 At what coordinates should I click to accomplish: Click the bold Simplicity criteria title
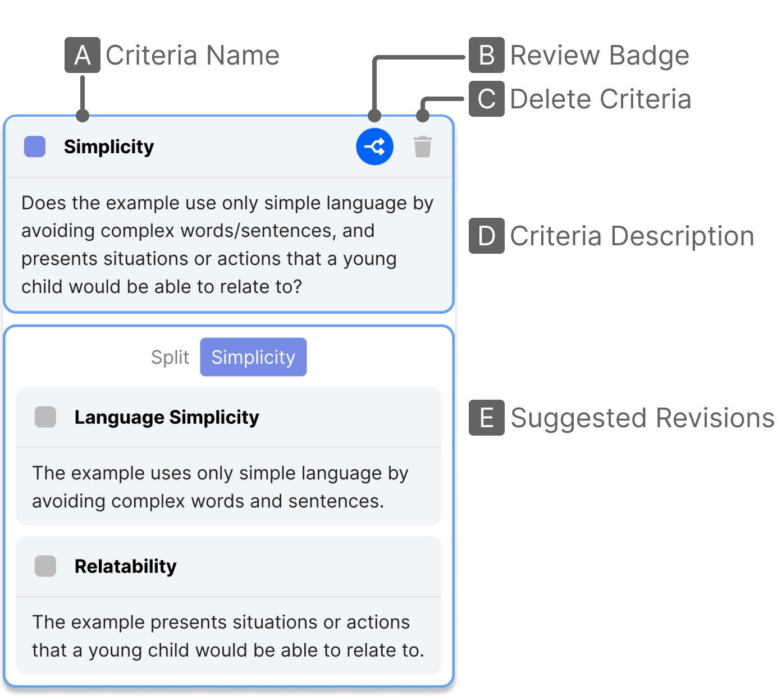[x=109, y=147]
